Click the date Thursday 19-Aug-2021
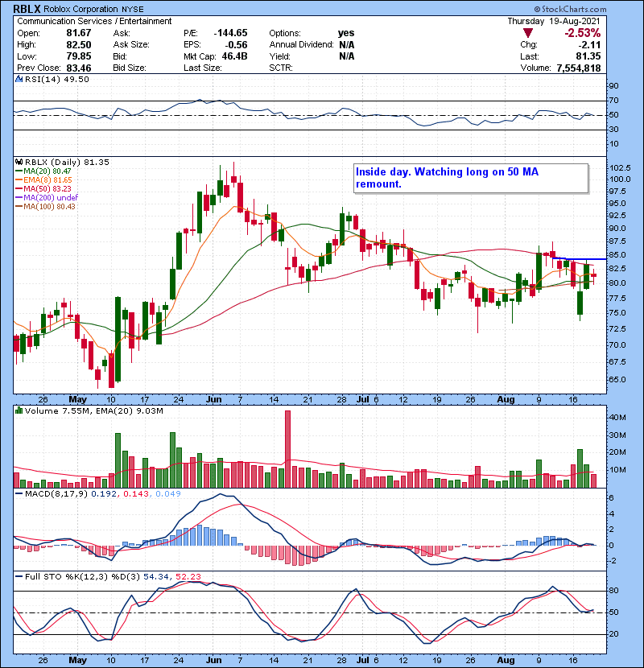The width and height of the screenshot is (644, 668). pyautogui.click(x=554, y=21)
